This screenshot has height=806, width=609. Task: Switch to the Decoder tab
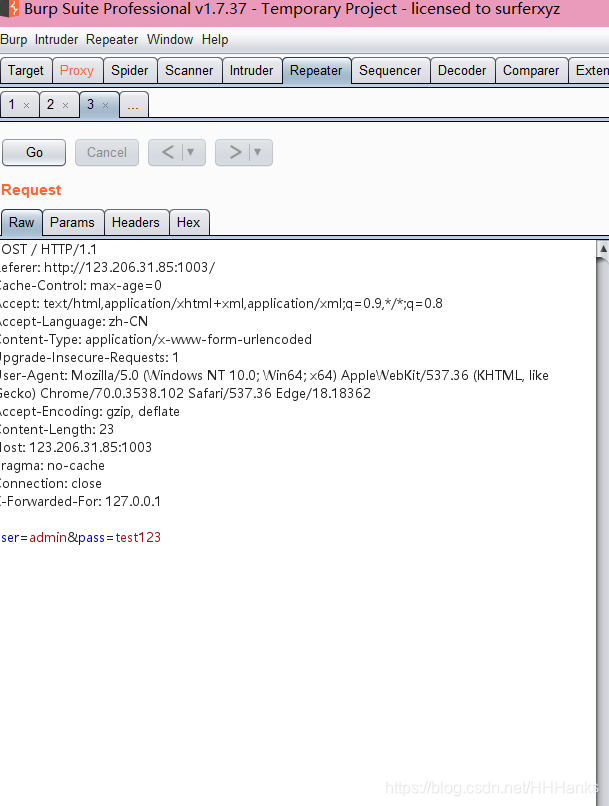coord(462,70)
